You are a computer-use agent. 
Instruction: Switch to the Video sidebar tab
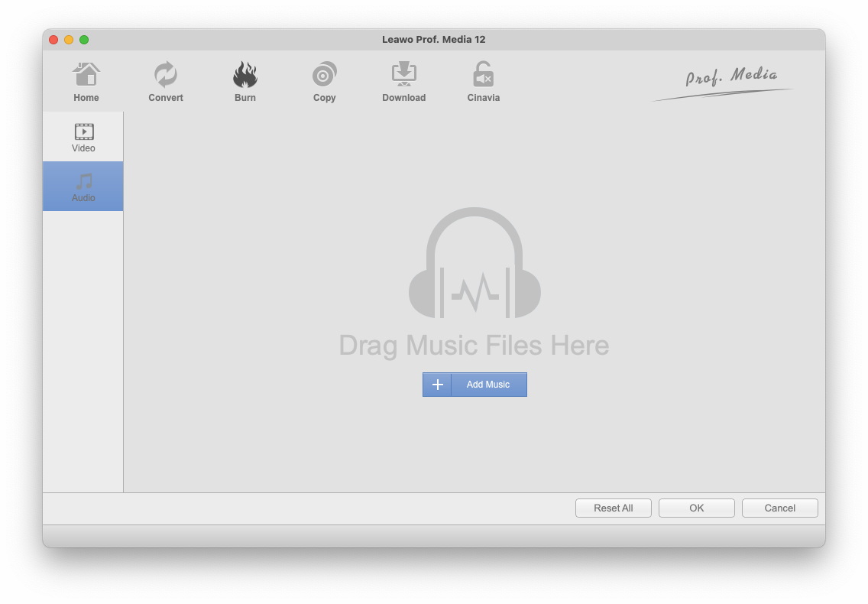click(x=83, y=137)
